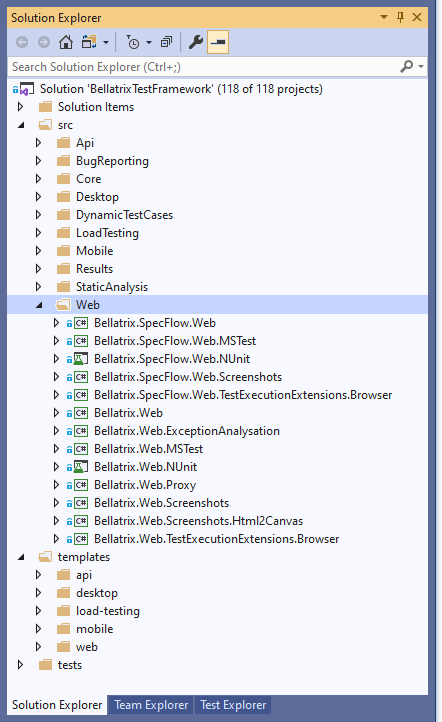Expand the BugReporting folder
442x722 pixels.
pyautogui.click(x=38, y=161)
